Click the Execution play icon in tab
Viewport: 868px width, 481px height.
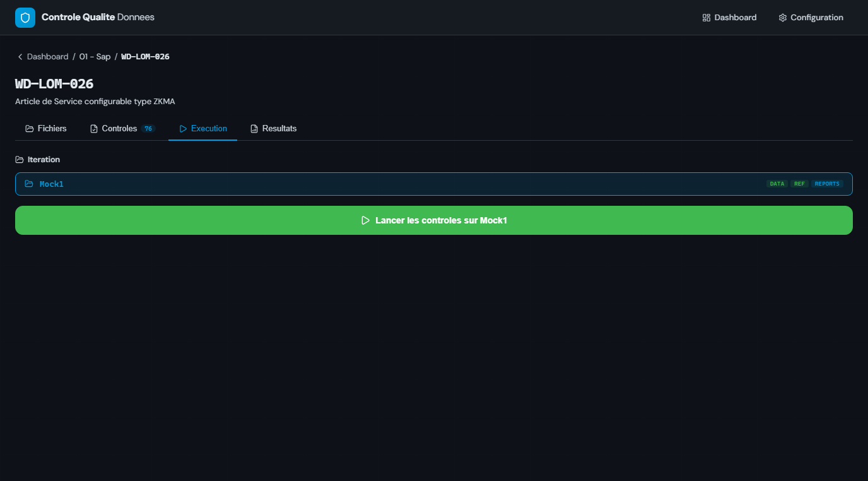click(184, 129)
